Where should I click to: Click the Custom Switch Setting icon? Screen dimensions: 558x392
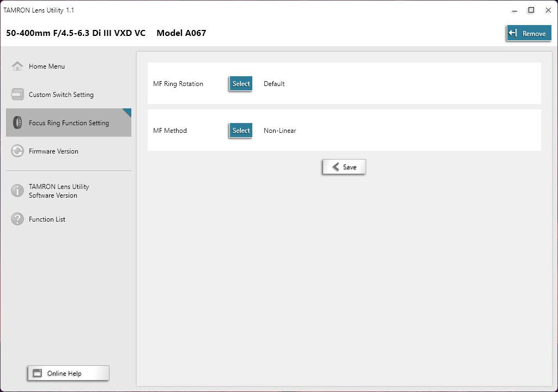[17, 94]
